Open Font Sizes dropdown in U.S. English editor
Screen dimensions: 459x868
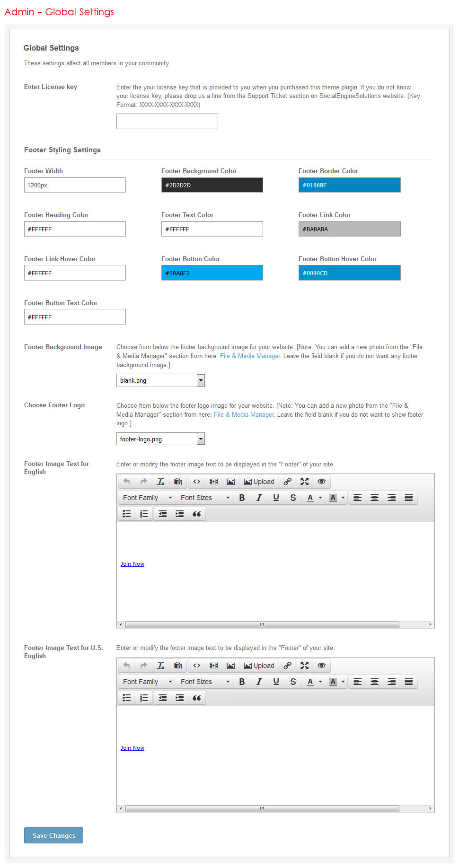coord(205,682)
